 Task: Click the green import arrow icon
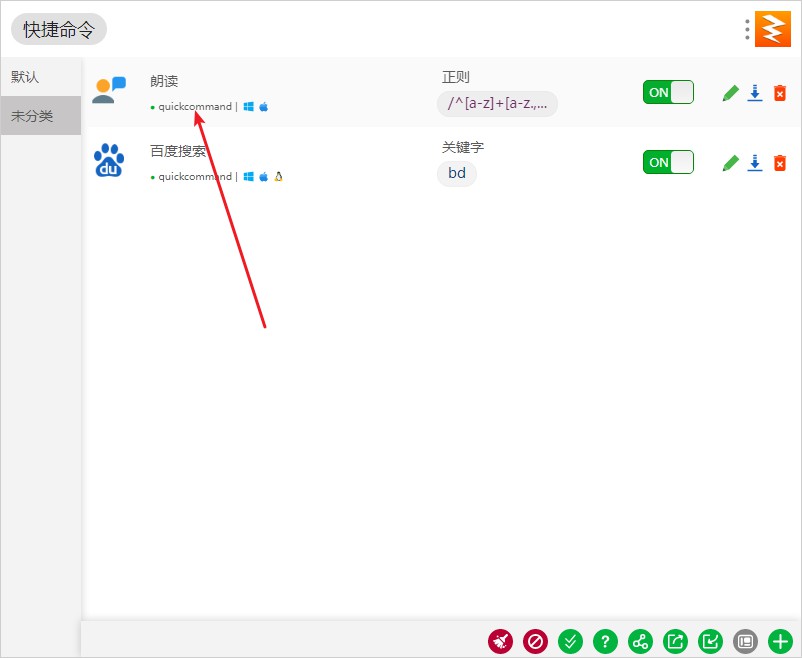[x=710, y=641]
